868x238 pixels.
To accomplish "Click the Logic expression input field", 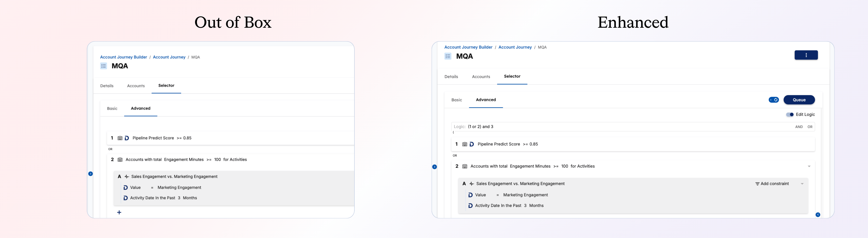I will [623, 127].
